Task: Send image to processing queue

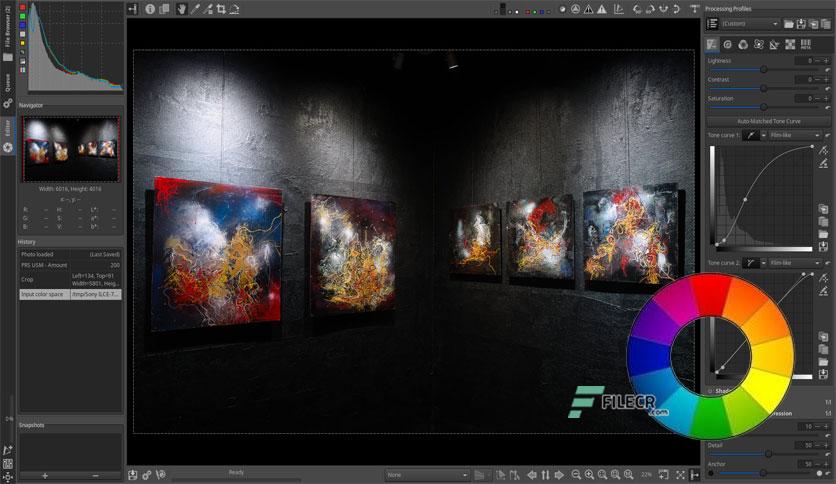Action: (147, 474)
